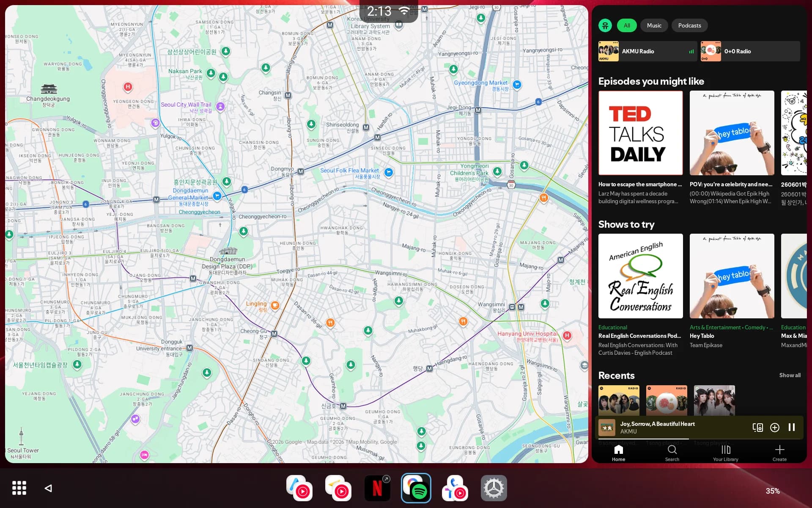The height and width of the screenshot is (508, 812).
Task: Click the Educational category link
Action: point(613,327)
